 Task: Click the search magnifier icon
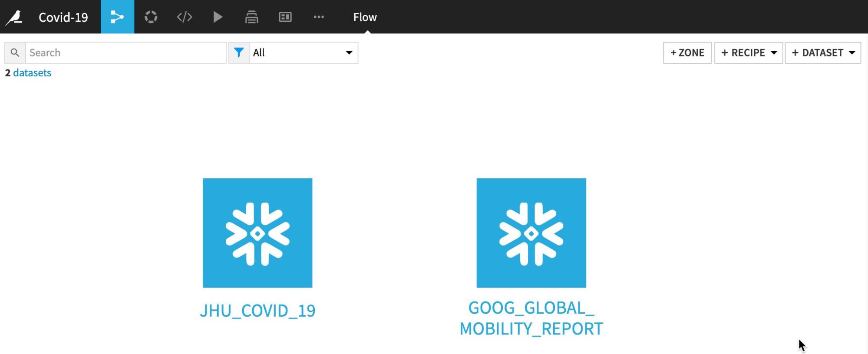(15, 53)
